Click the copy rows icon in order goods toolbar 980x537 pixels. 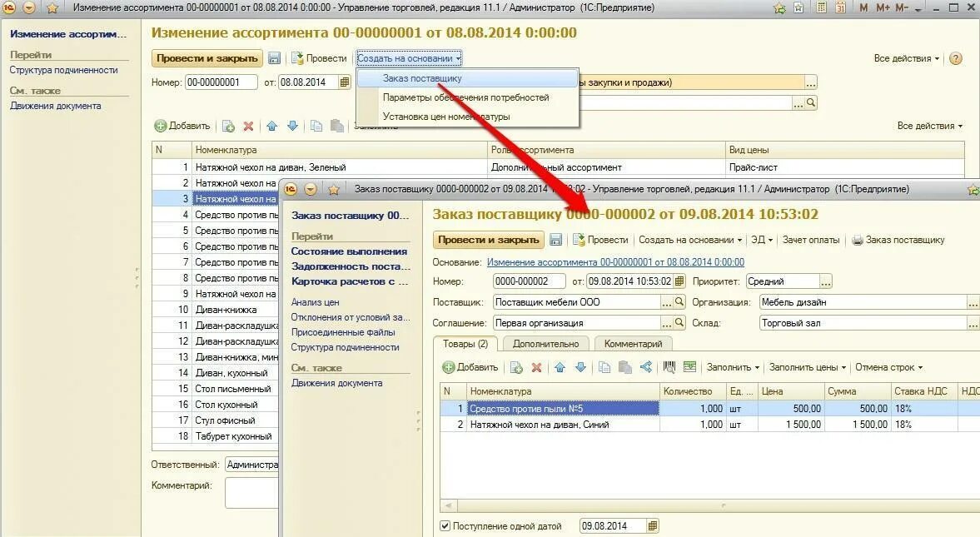point(604,368)
